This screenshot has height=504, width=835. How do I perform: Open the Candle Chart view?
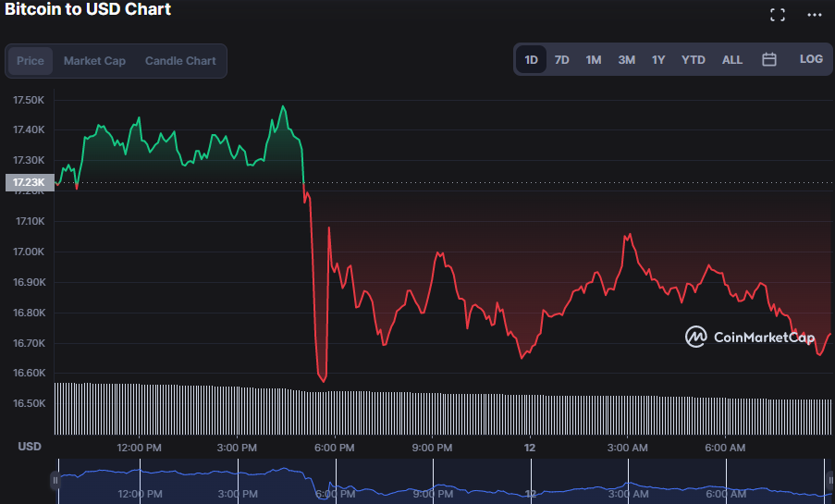coord(180,61)
